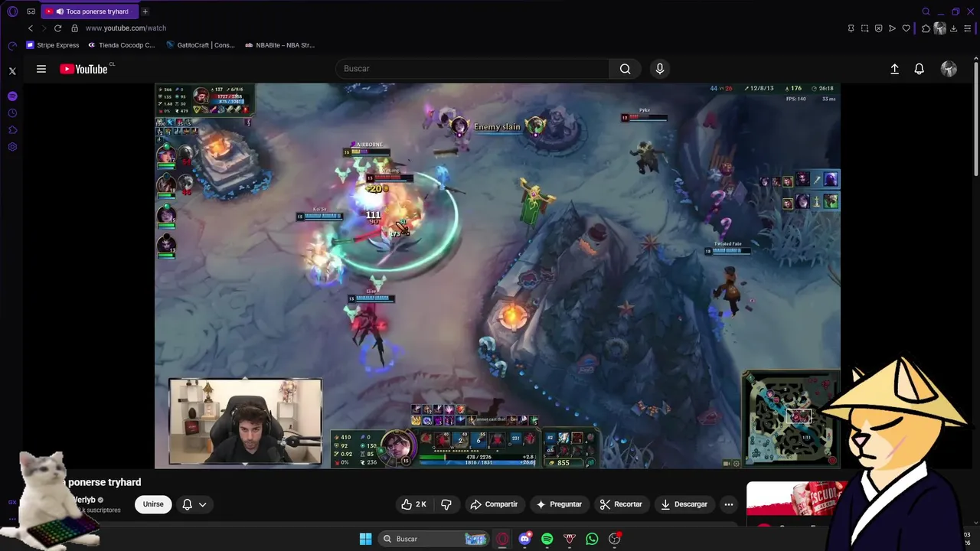This screenshot has width=980, height=551.
Task: Open the Windows Start menu
Action: 365,539
